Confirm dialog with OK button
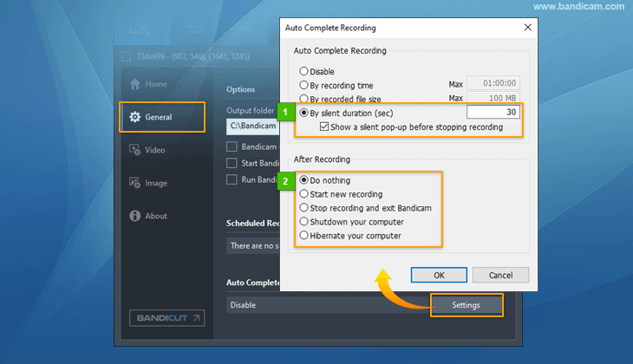Image resolution: width=633 pixels, height=364 pixels. point(439,276)
